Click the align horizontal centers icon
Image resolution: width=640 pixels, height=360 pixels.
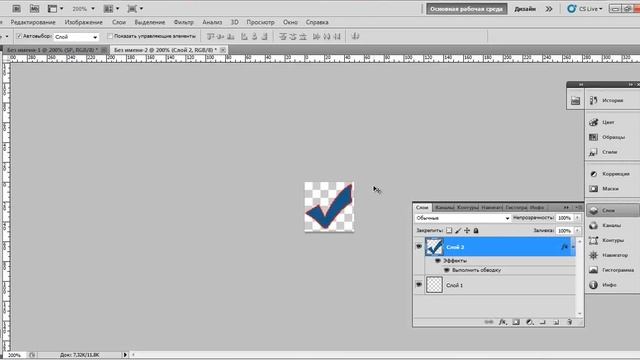click(254, 37)
